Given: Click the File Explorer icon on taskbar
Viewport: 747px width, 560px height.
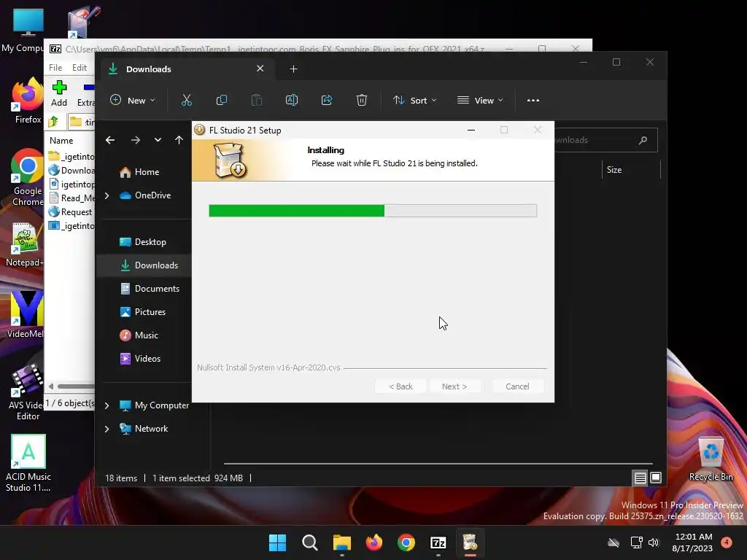Looking at the screenshot, I should 341,542.
